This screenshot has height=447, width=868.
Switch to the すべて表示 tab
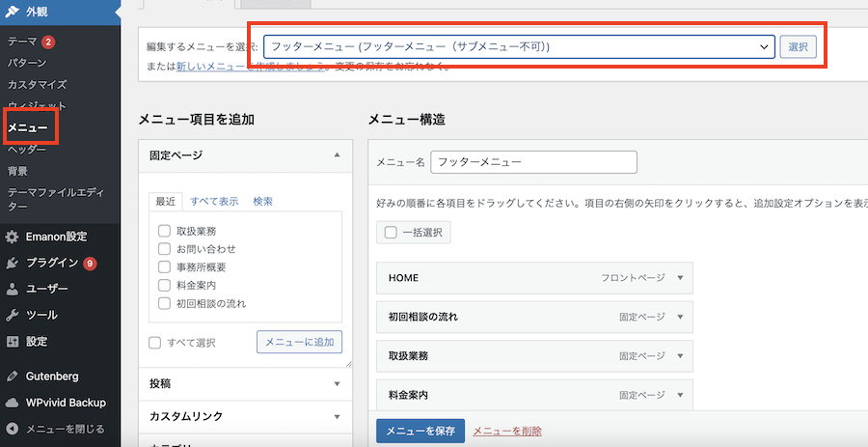click(x=214, y=202)
